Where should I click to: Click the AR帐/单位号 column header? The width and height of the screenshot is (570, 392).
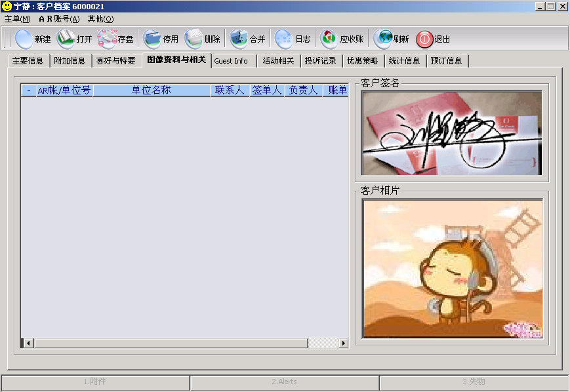click(64, 90)
